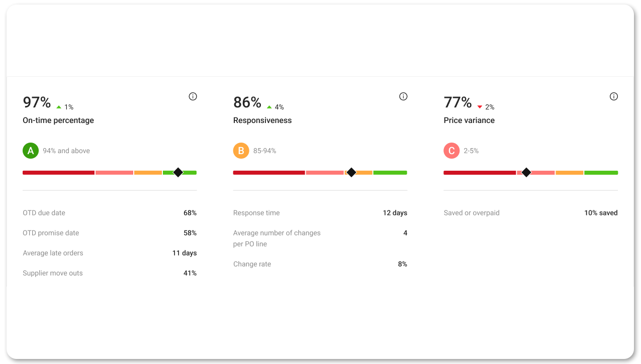Click the green A grade badge
Viewport: 641px width, 364px height.
tap(31, 150)
